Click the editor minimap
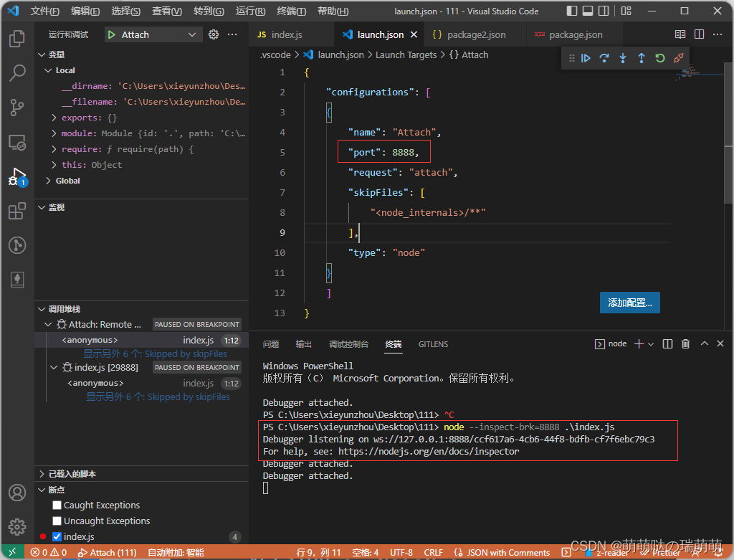This screenshot has height=560, width=734. click(x=698, y=74)
